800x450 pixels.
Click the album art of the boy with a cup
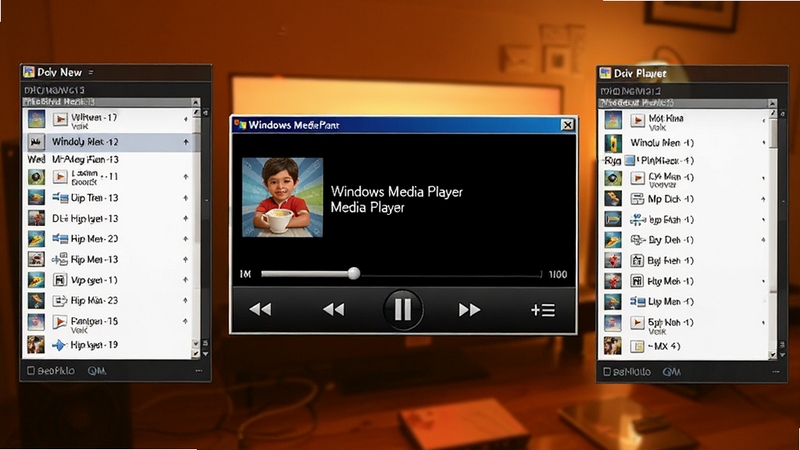[x=282, y=197]
